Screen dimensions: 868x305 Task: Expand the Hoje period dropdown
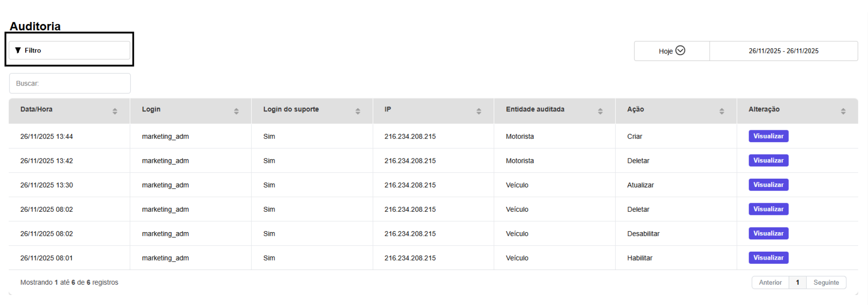click(672, 51)
